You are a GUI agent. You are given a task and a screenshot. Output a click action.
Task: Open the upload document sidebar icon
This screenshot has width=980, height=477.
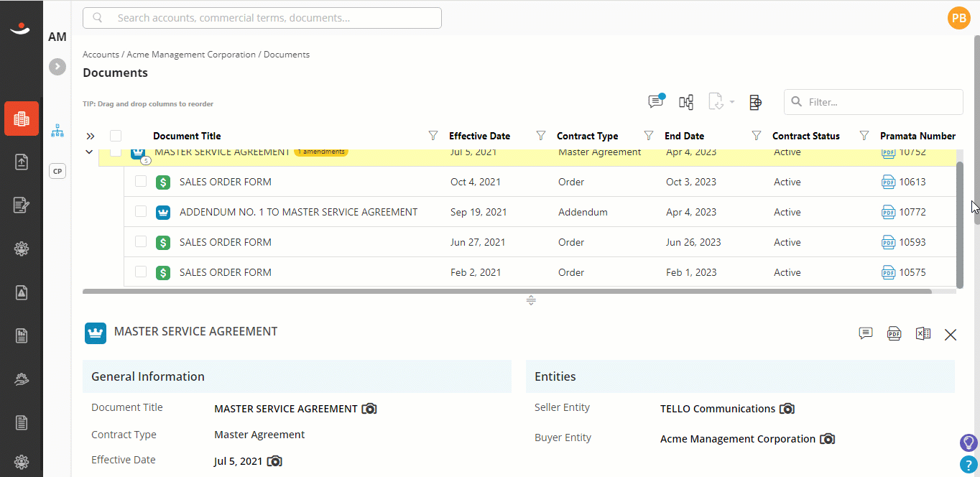coord(22,162)
